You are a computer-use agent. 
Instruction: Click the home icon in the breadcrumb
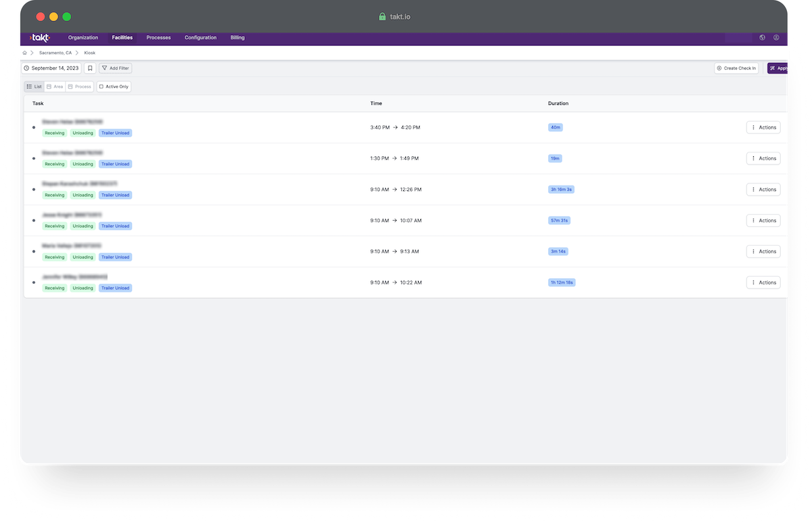(24, 52)
